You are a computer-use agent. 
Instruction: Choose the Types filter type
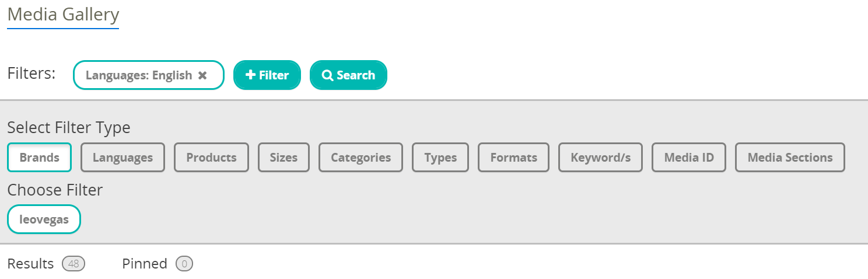[x=440, y=158]
